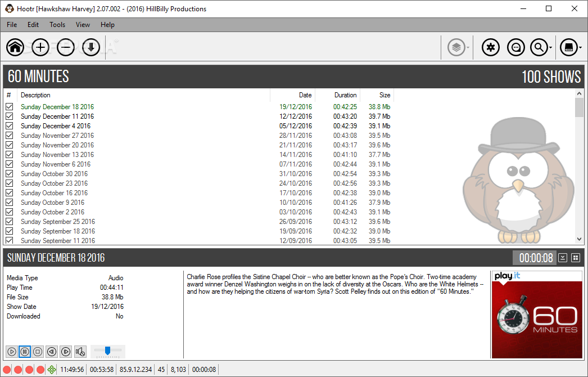
Task: Click the show list scrollbar up arrow
Action: [x=579, y=94]
